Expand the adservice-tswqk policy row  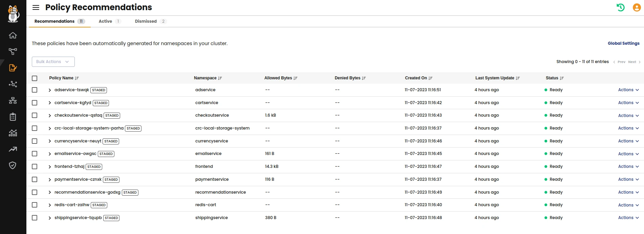pos(50,90)
